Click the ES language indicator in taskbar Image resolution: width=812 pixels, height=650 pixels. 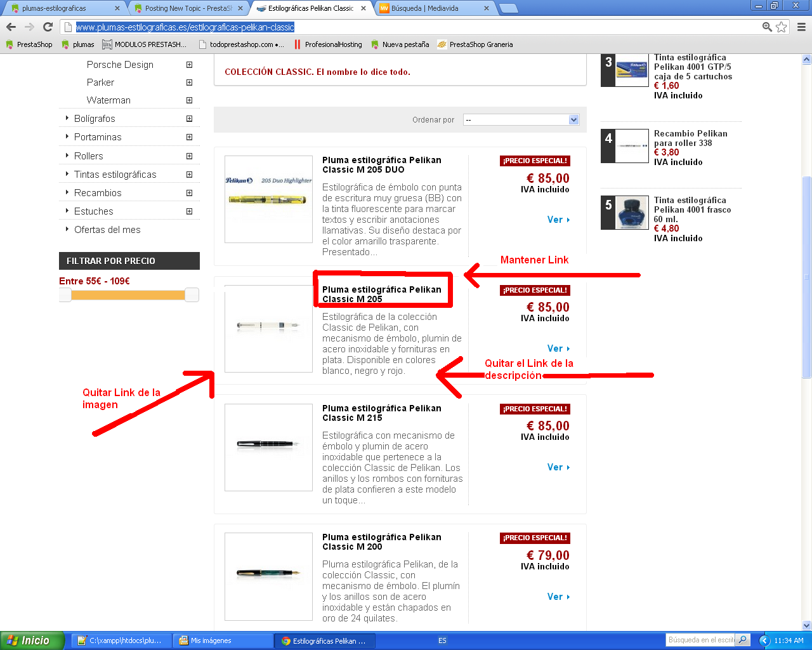442,640
